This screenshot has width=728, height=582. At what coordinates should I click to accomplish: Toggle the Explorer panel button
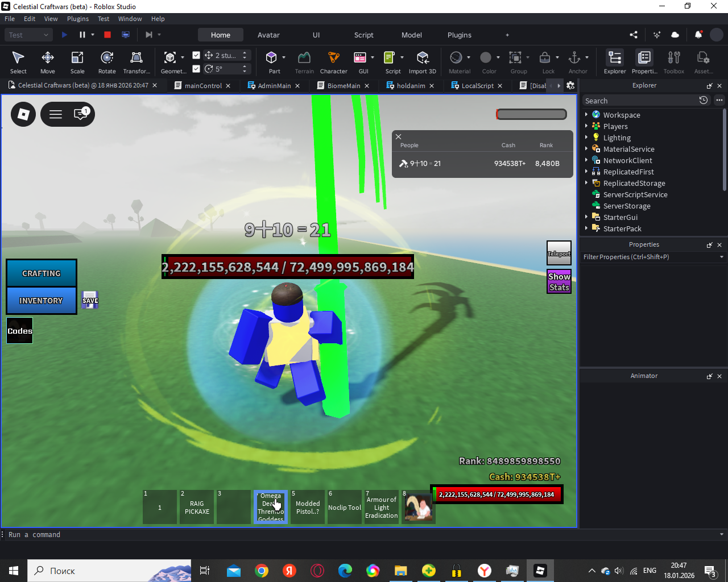(615, 62)
